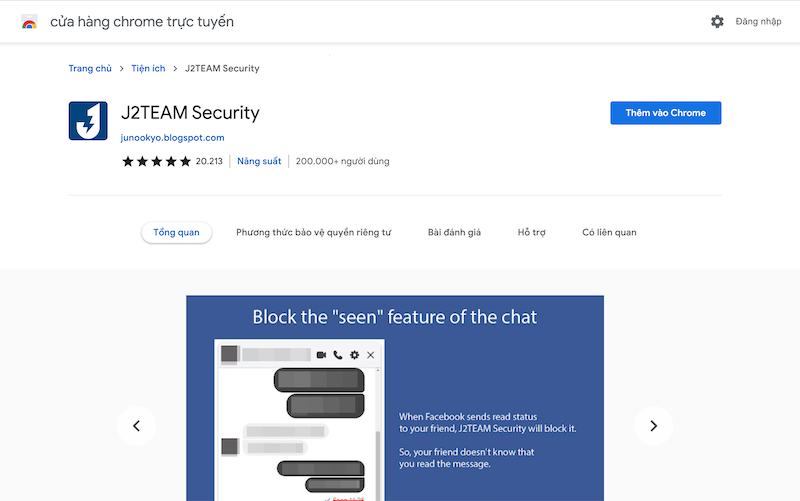Image resolution: width=800 pixels, height=501 pixels.
Task: Open settings via the gear icon
Action: click(717, 21)
